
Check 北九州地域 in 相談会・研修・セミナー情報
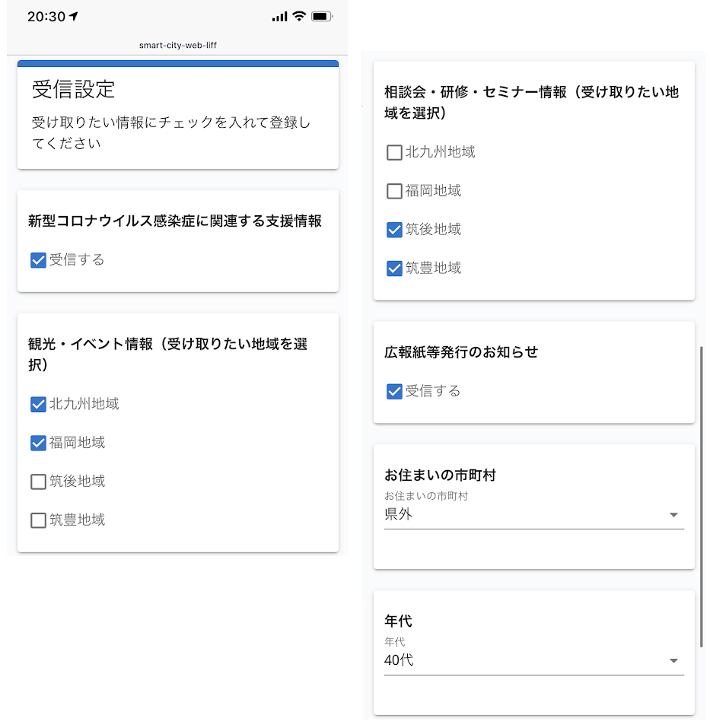394,152
